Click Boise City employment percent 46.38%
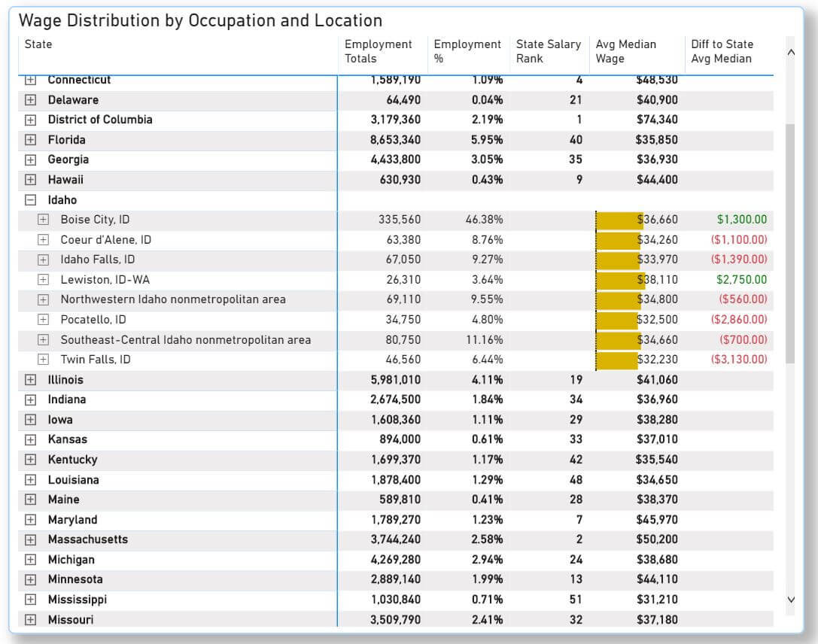Viewport: 818px width, 644px height. (484, 220)
